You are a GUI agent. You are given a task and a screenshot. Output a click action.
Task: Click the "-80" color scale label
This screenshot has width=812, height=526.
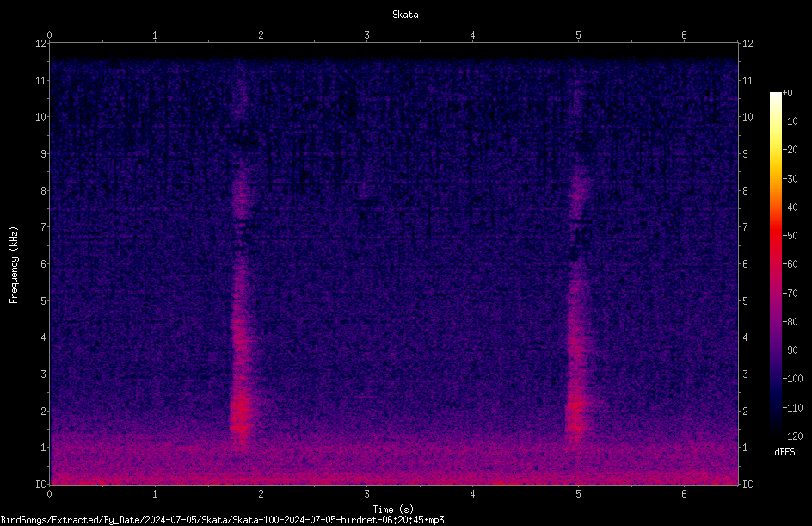(790, 322)
